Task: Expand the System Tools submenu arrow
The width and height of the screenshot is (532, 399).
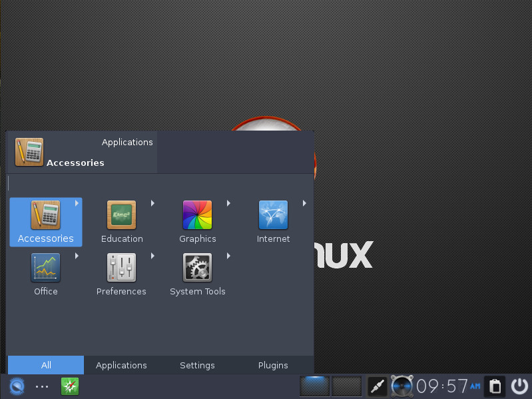Action: 228,256
